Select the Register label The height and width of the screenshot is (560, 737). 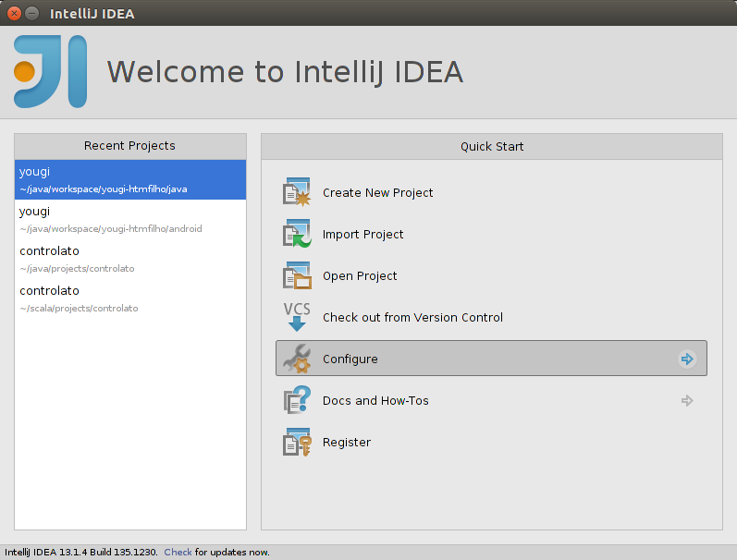(347, 443)
